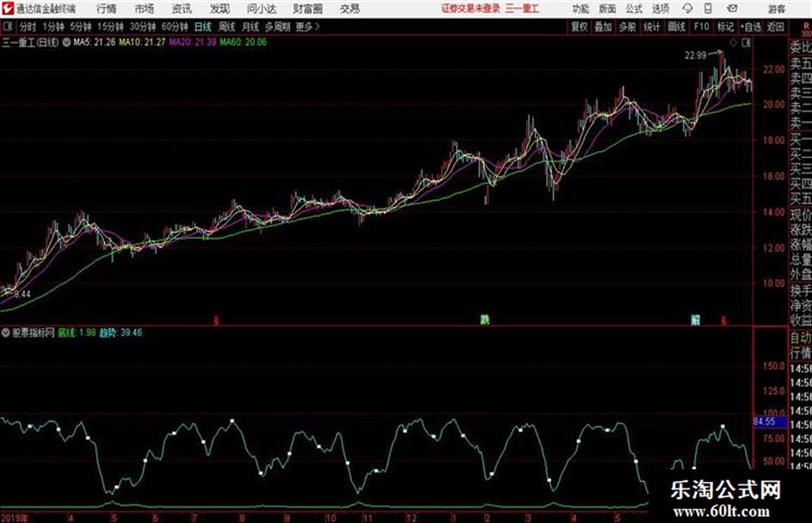
Task: Open the headset customer service icon
Action: pyautogui.click(x=687, y=9)
